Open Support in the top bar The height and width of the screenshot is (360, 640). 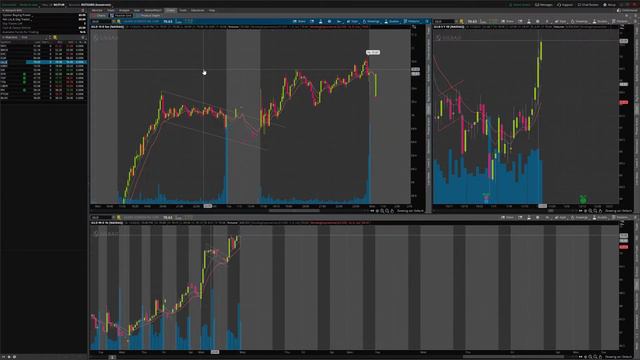coord(565,5)
